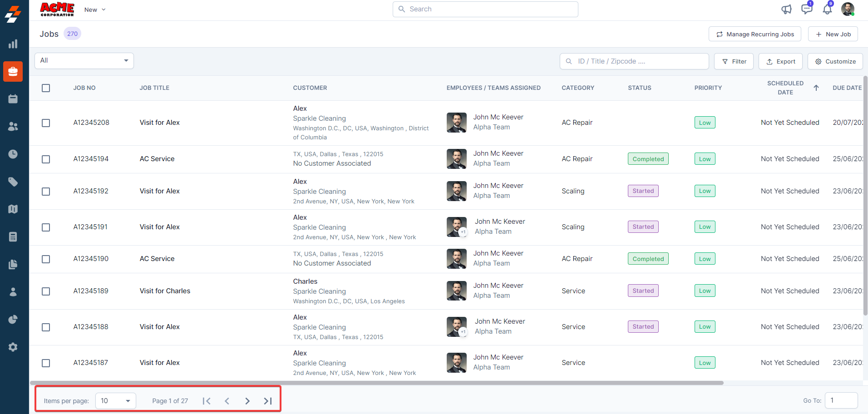This screenshot has width=868, height=414.
Task: Go to the next page arrow
Action: click(x=247, y=401)
